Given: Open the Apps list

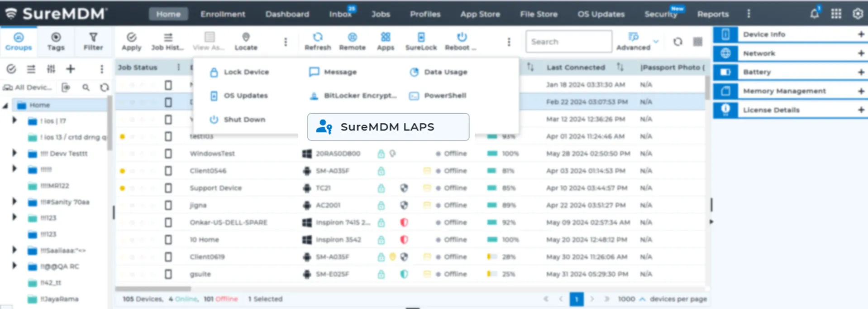Looking at the screenshot, I should (x=386, y=41).
